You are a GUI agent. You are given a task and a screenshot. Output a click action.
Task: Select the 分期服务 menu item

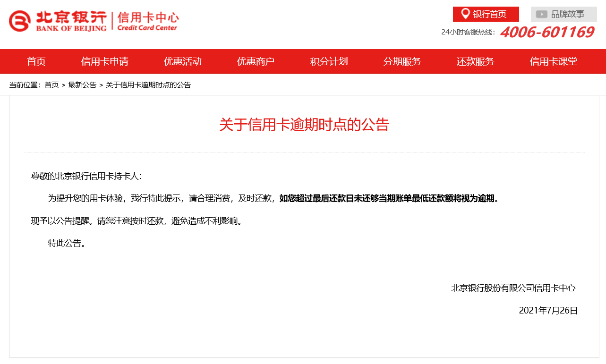pos(402,61)
